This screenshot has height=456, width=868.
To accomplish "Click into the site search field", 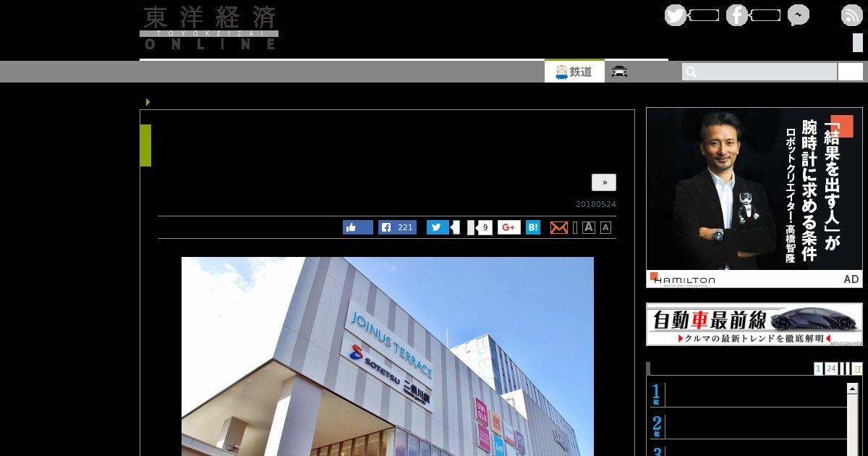I will (x=759, y=72).
